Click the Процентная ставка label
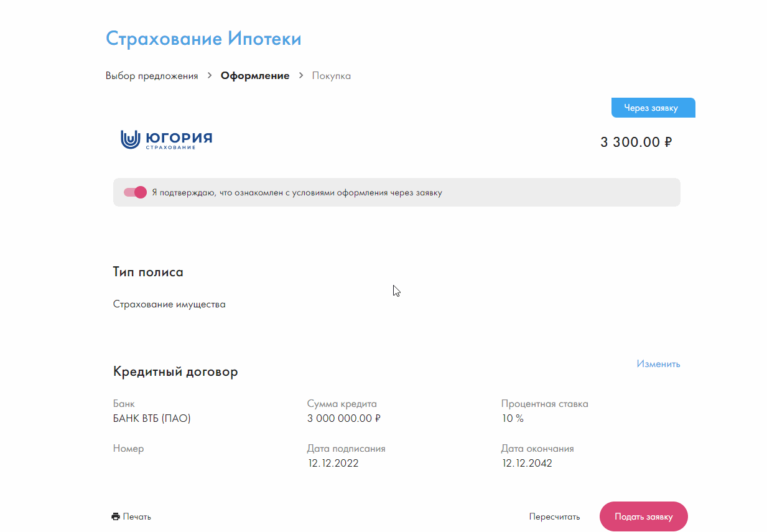 pyautogui.click(x=545, y=404)
